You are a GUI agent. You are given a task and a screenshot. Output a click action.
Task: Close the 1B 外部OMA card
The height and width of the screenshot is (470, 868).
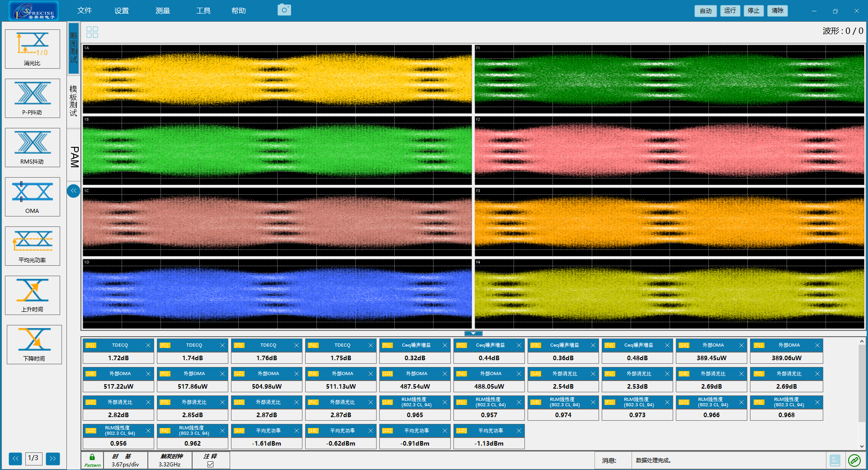(x=148, y=374)
